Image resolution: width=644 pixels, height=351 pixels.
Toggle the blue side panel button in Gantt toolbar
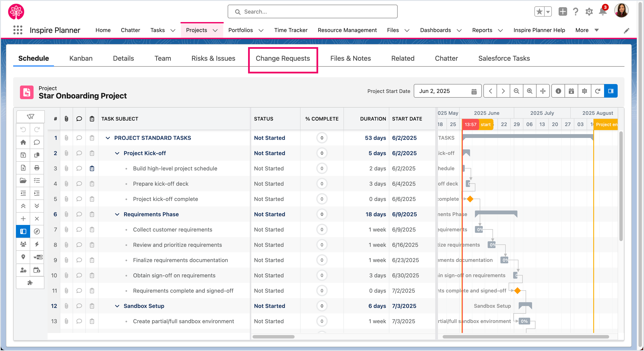pos(611,91)
